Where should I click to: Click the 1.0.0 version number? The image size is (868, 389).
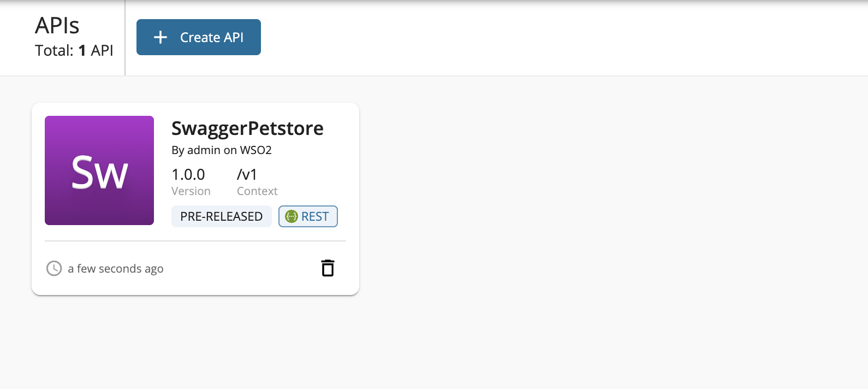click(x=188, y=175)
